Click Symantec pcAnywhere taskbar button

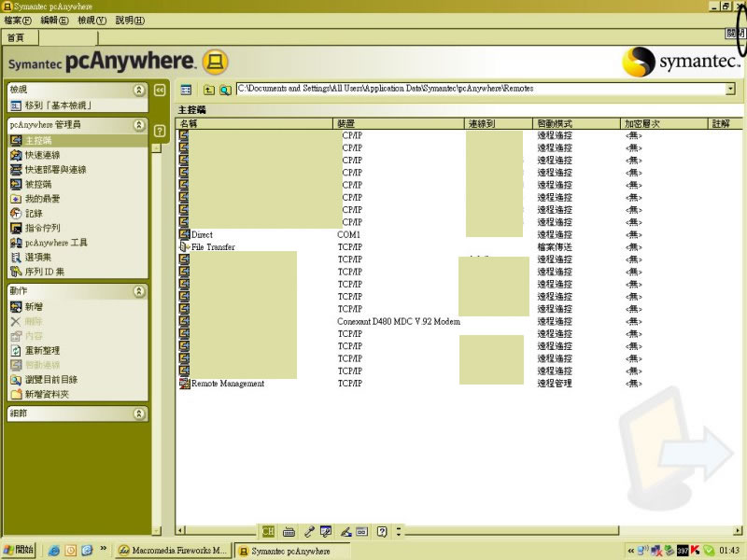point(292,551)
